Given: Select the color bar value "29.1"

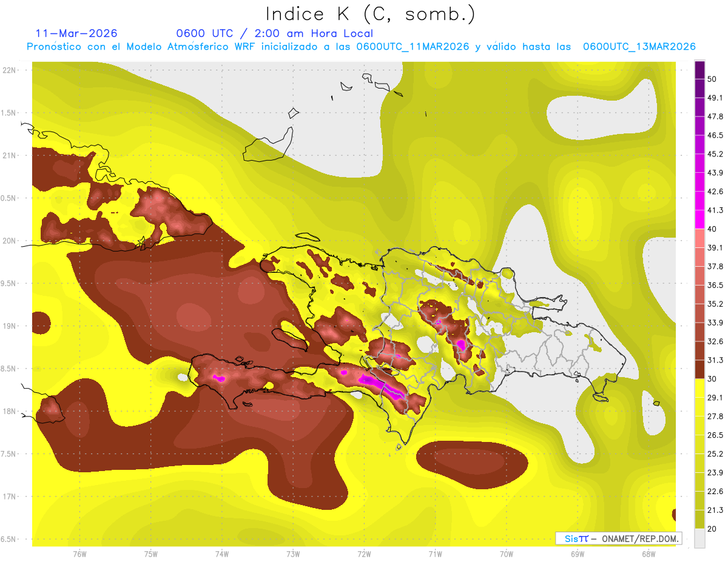Looking at the screenshot, I should pos(715,398).
